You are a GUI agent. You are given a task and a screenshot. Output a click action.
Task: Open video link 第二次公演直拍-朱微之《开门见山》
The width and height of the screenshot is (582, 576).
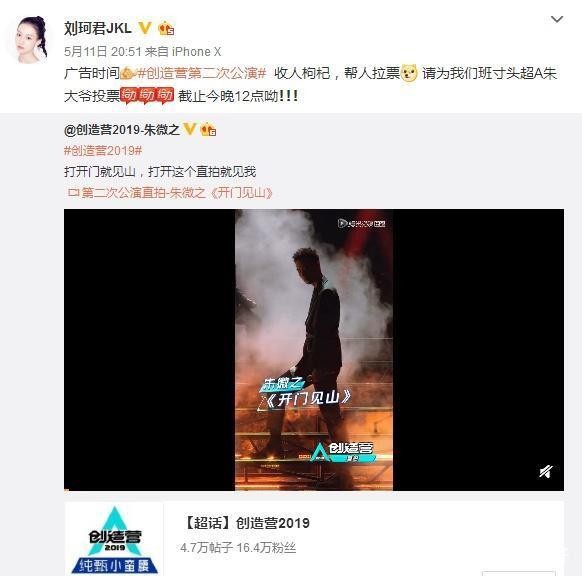coord(171,193)
